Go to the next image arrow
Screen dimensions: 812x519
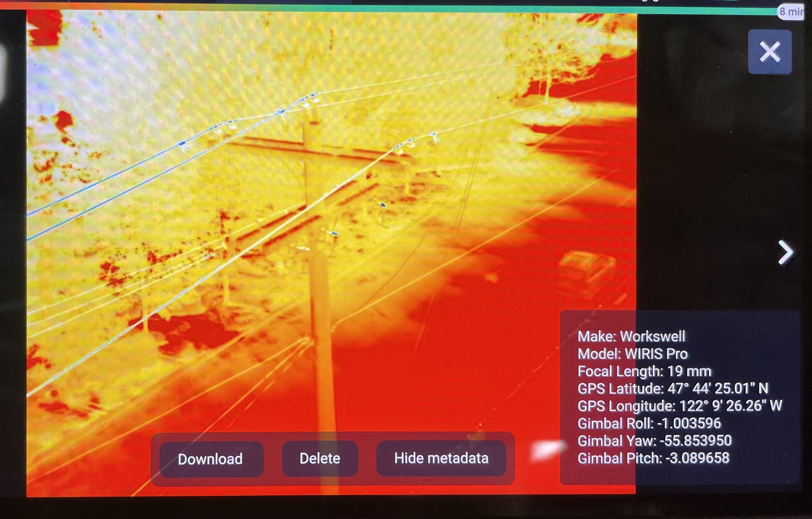(x=786, y=252)
